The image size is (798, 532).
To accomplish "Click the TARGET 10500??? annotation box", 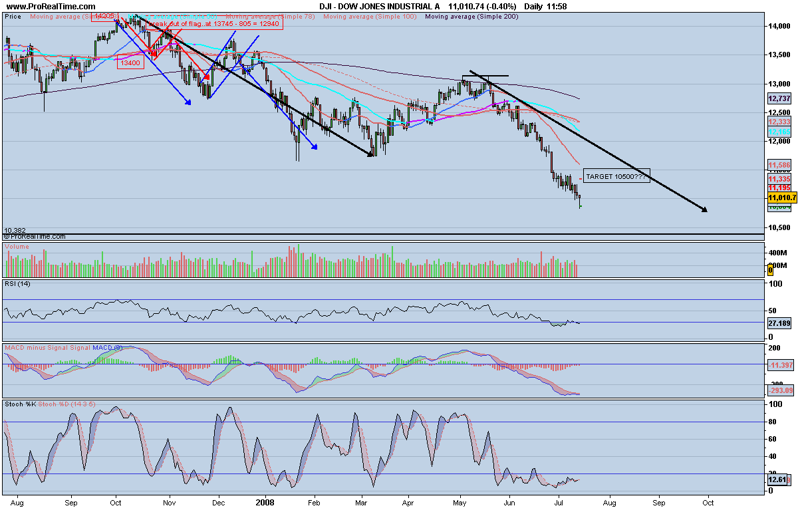I will point(616,177).
